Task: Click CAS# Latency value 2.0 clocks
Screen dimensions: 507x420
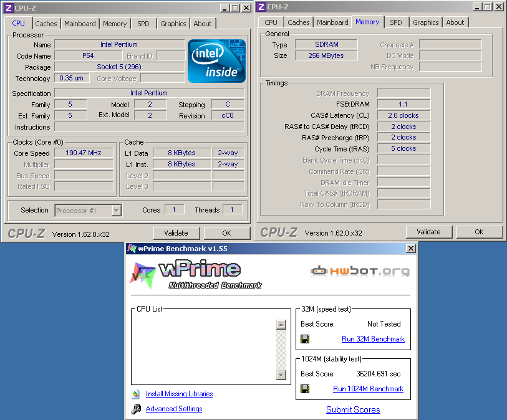Action: coord(404,115)
